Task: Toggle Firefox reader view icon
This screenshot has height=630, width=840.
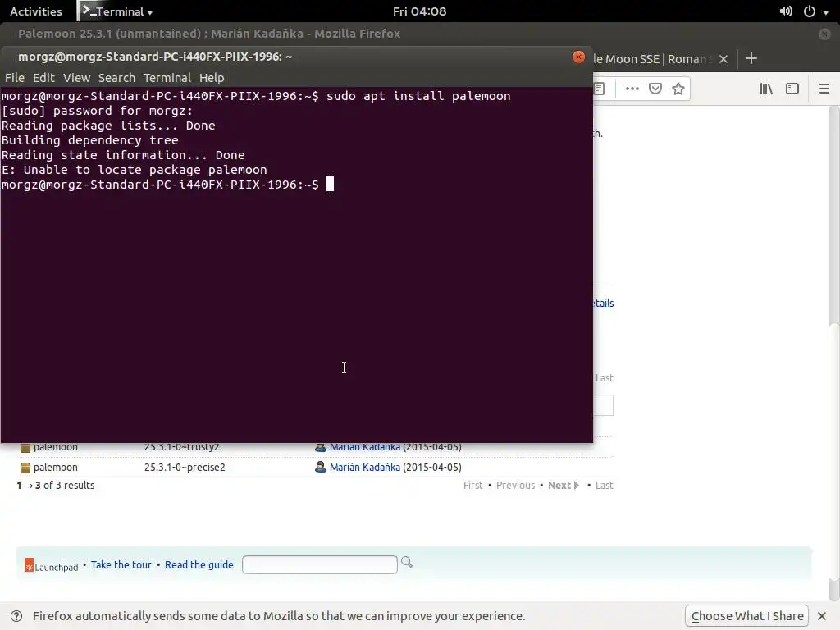Action: pos(600,89)
